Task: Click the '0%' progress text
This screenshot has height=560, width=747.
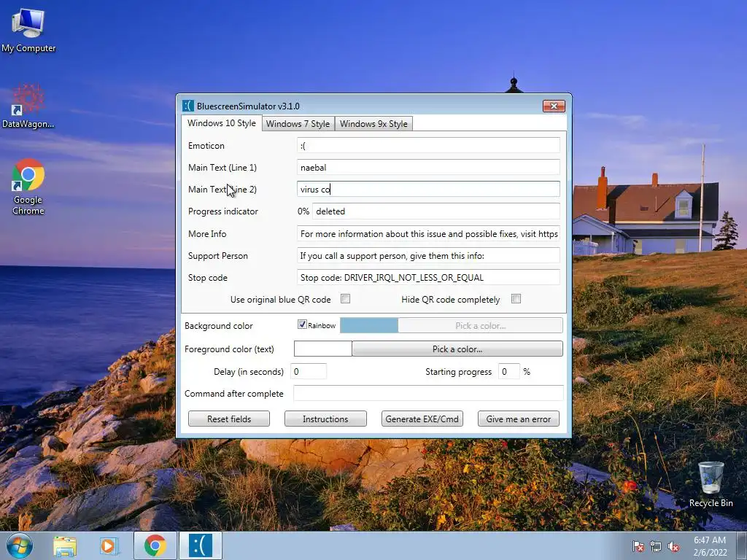Action: (x=303, y=211)
